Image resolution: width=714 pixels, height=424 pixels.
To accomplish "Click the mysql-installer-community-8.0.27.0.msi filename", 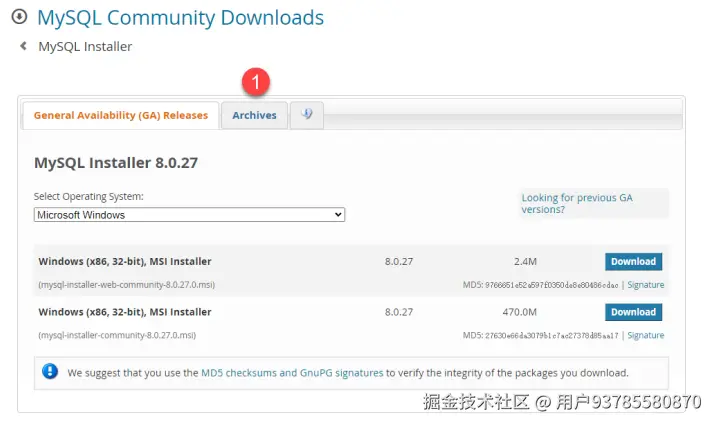I will pos(117,335).
